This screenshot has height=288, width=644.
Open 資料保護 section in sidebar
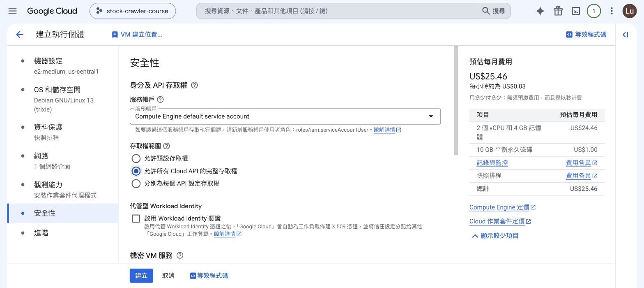point(63,132)
